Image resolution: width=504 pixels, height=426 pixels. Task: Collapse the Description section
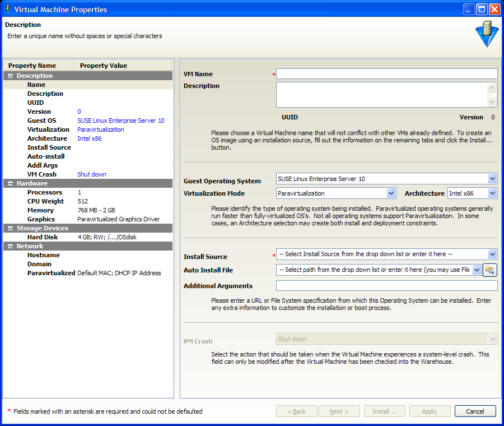tap(10, 75)
